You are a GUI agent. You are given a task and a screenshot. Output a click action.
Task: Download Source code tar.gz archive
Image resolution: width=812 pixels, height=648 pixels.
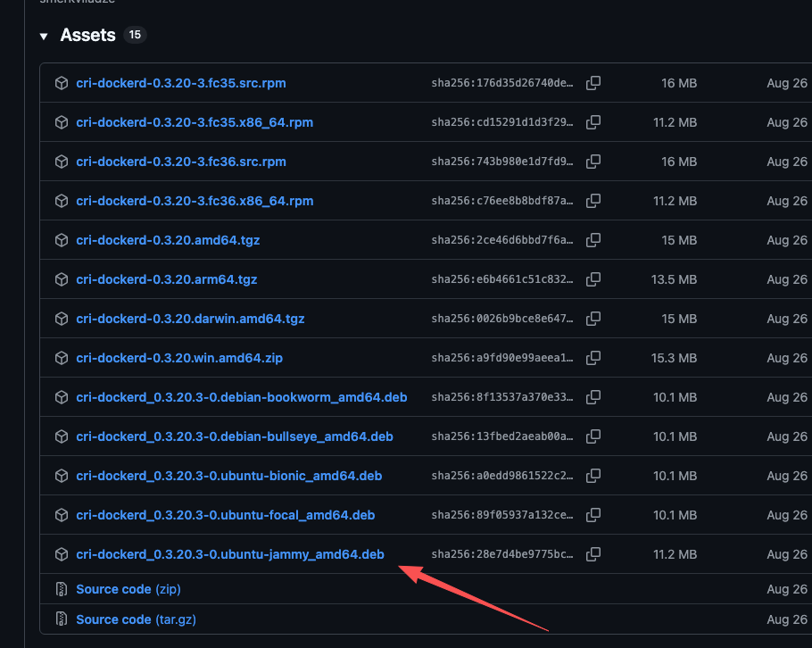tap(136, 619)
